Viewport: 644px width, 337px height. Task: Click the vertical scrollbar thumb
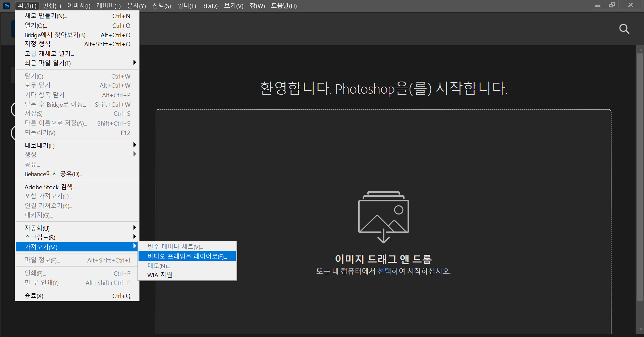click(640, 177)
